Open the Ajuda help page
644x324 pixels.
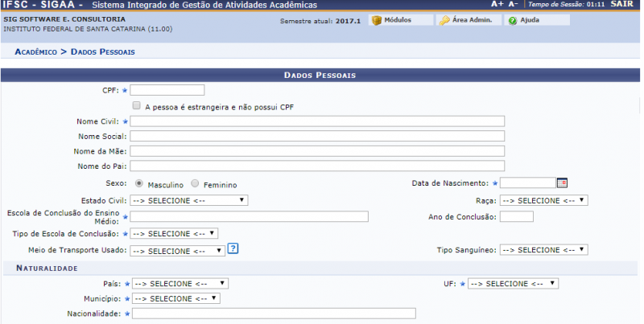[526, 20]
